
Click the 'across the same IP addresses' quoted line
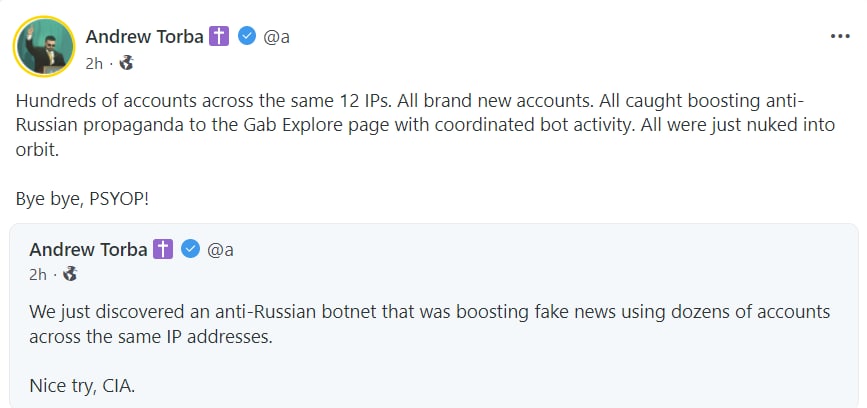(x=150, y=336)
